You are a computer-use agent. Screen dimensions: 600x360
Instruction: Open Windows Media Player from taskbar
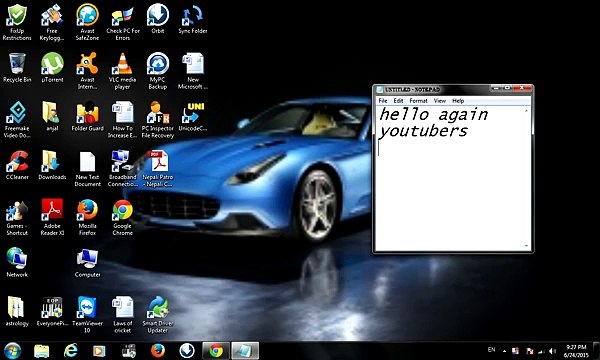pyautogui.click(x=99, y=351)
